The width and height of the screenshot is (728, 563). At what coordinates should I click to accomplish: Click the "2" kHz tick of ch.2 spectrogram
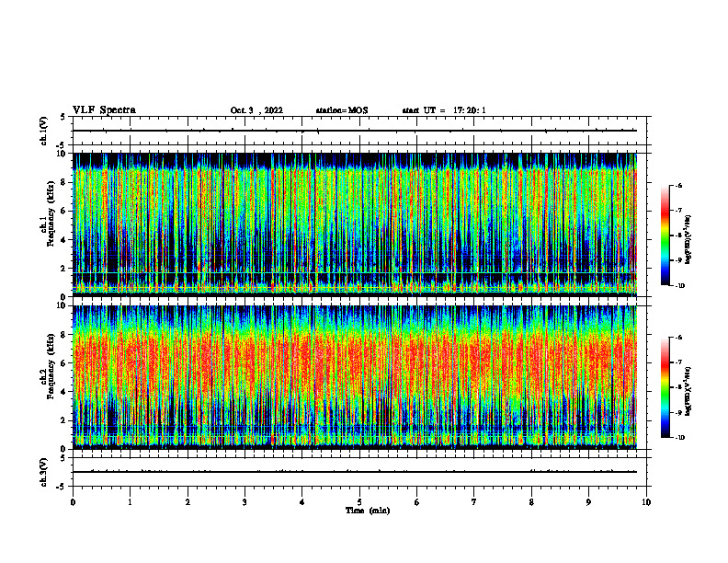[64, 420]
